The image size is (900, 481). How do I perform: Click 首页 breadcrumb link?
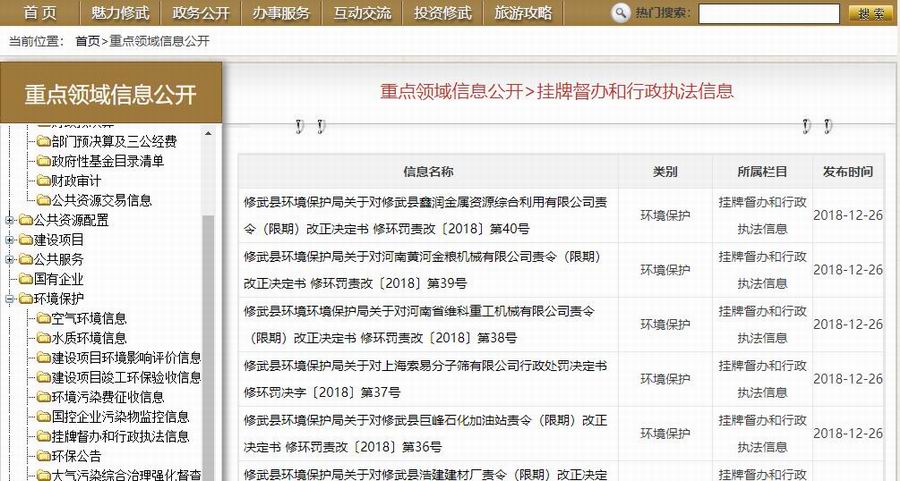(x=88, y=41)
